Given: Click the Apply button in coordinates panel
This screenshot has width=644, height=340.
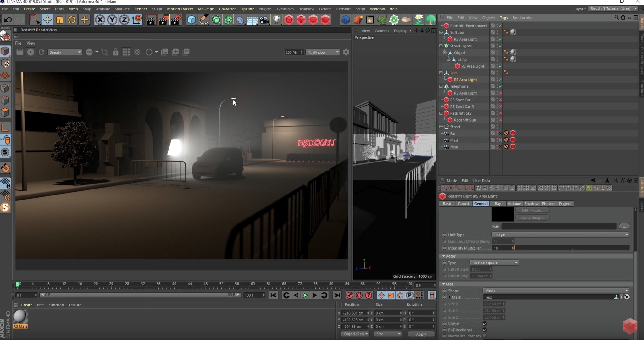Looking at the screenshot, I should pyautogui.click(x=421, y=334).
